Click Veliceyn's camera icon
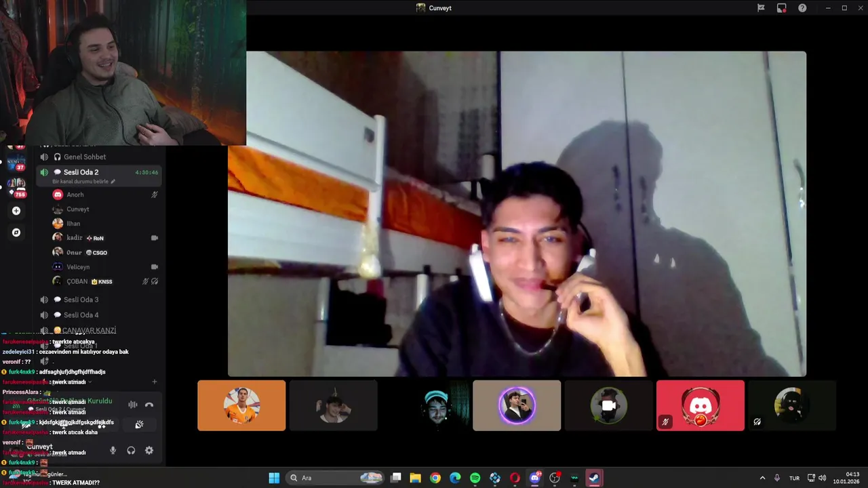Screen dimensions: 868x488 coord(155,267)
